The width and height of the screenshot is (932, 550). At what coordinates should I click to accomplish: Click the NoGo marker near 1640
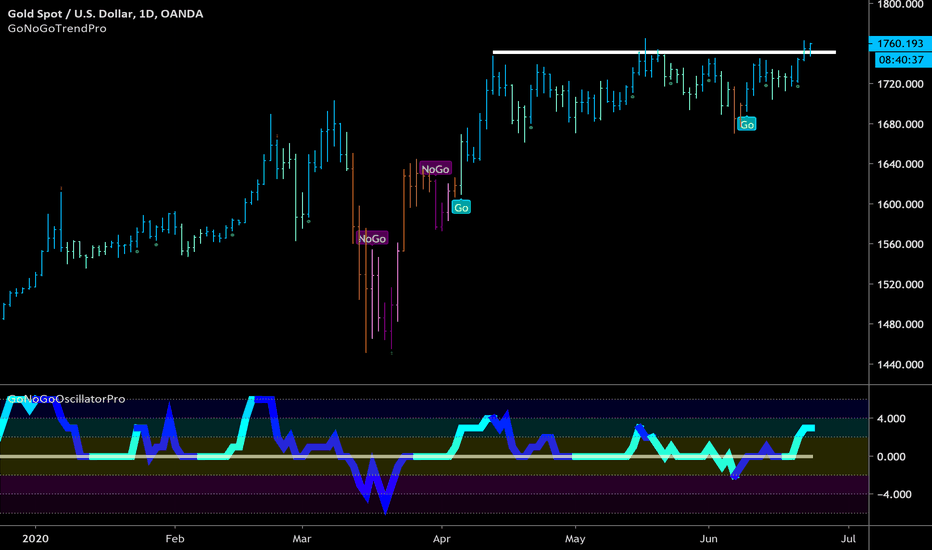pos(435,169)
